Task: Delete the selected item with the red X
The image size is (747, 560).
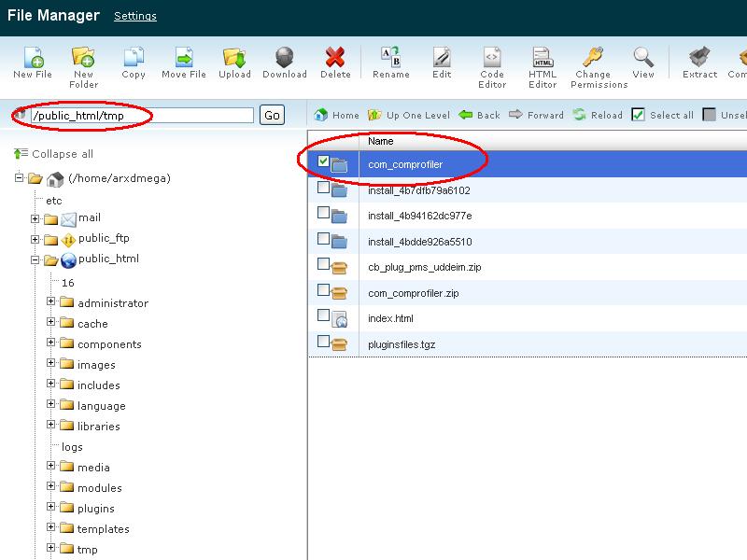Action: point(335,57)
